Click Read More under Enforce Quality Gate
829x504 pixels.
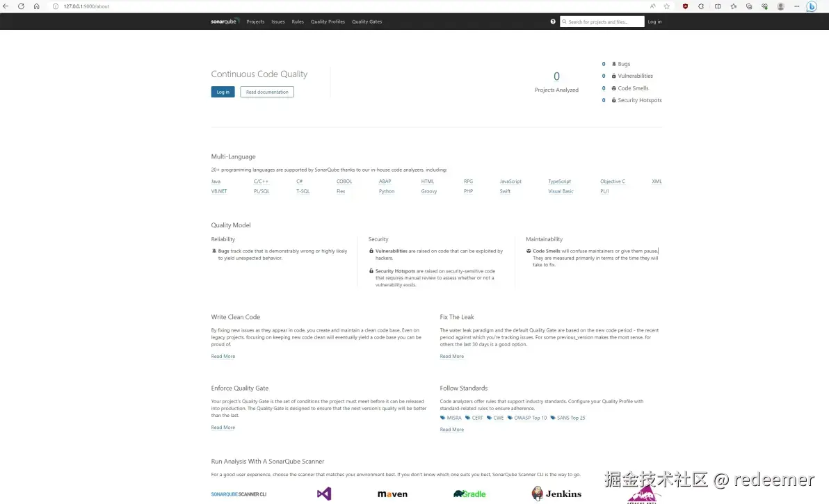[223, 428]
